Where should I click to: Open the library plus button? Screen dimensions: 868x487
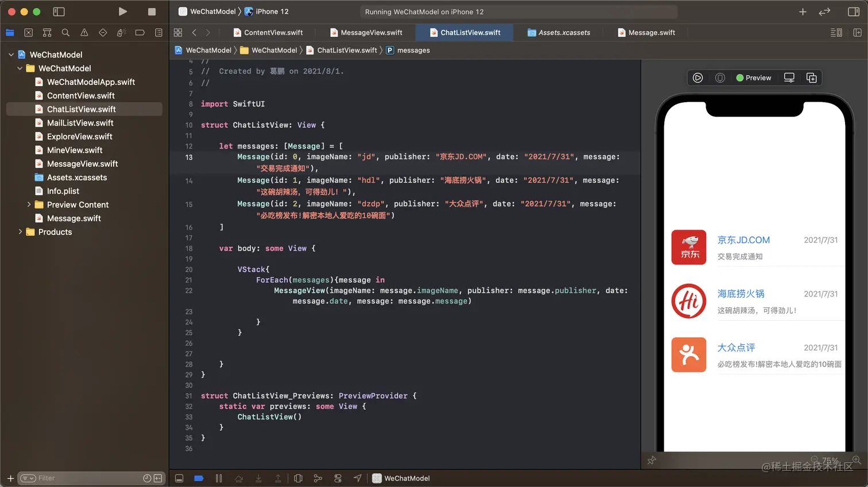[x=803, y=11]
